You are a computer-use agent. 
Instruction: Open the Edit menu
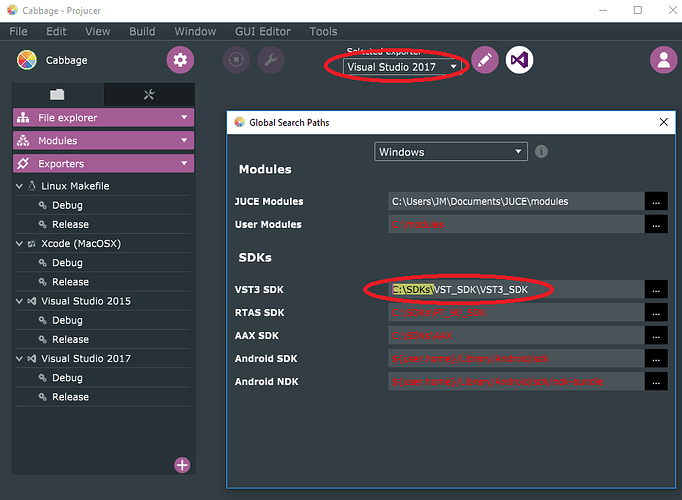56,31
